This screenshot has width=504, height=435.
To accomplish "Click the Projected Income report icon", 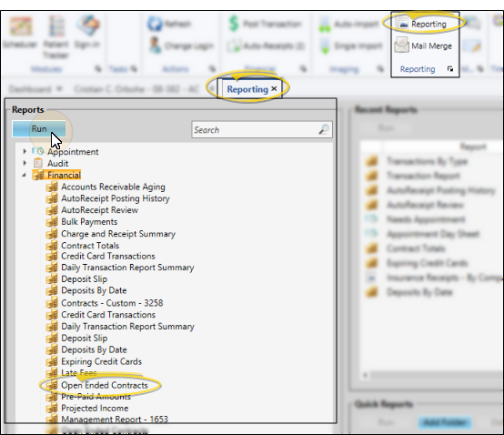I will [52, 408].
